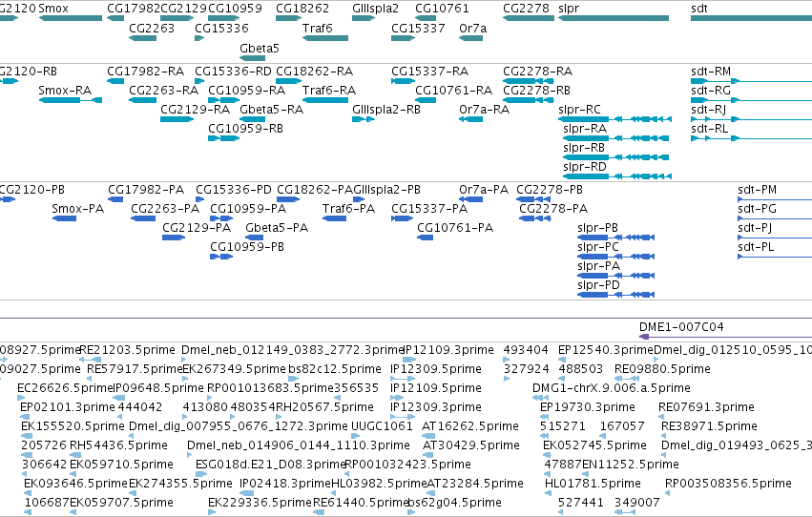The height and width of the screenshot is (517, 812).
Task: Click the slpr-RC transcript model
Action: 615,119
